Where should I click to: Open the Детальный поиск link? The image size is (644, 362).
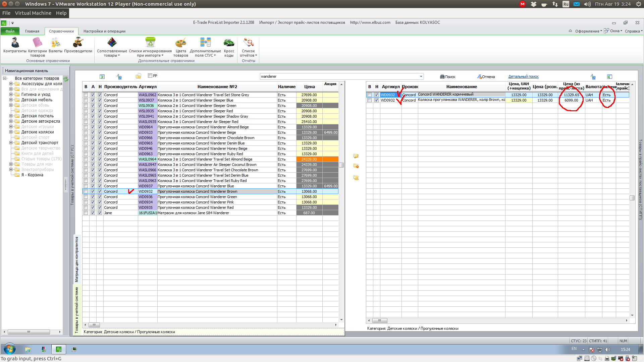click(523, 76)
